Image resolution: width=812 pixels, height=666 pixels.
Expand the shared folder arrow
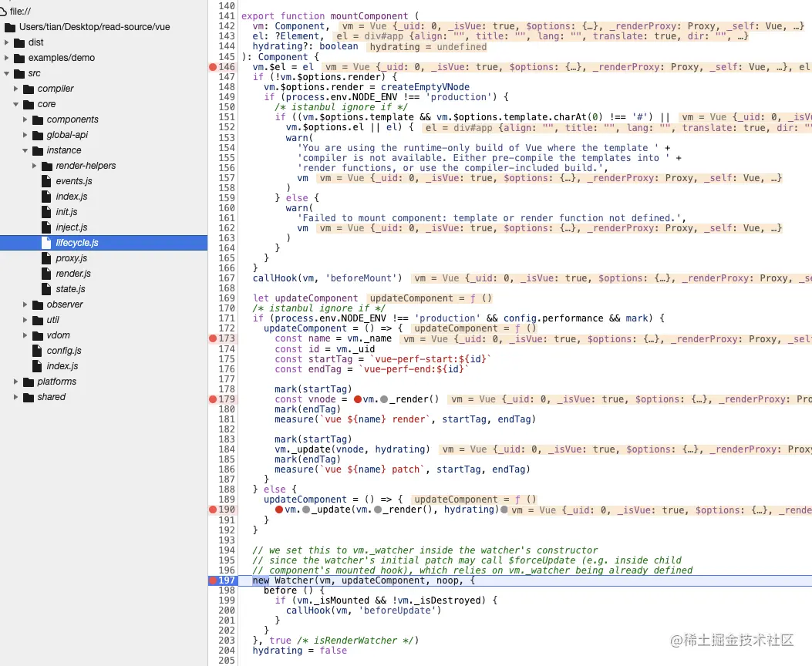(16, 397)
